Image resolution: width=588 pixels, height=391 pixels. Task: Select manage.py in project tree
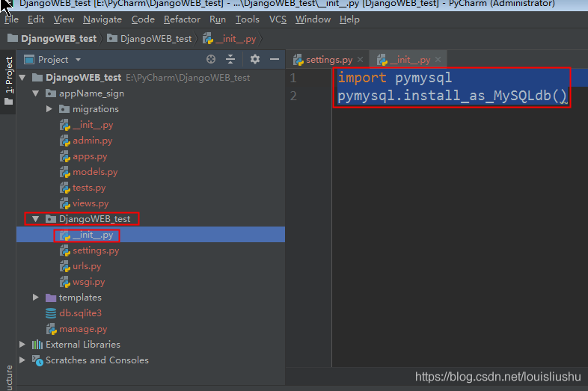(x=76, y=329)
